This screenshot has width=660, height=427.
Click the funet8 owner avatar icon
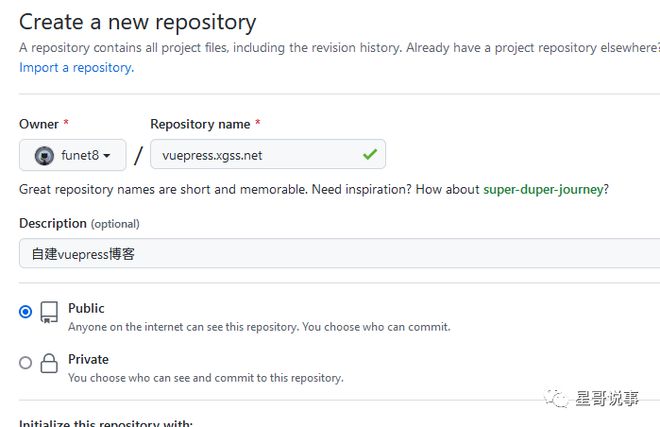[44, 156]
